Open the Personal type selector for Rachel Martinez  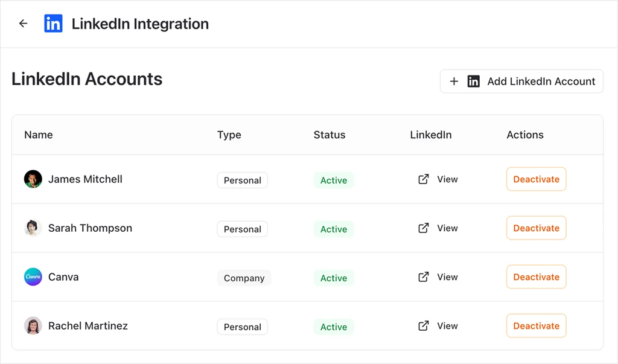tap(242, 327)
